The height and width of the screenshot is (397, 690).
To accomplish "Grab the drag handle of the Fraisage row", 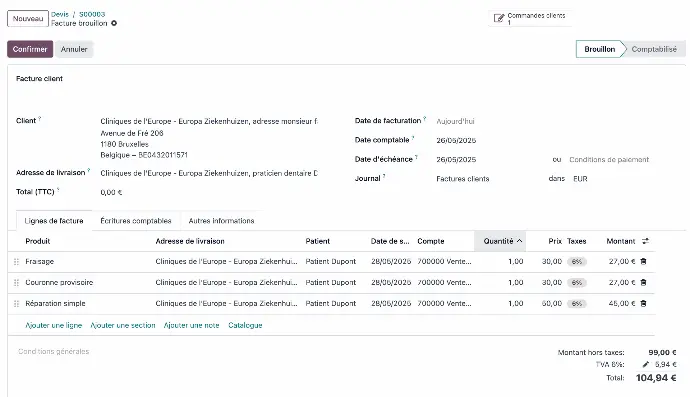I will click(16, 261).
